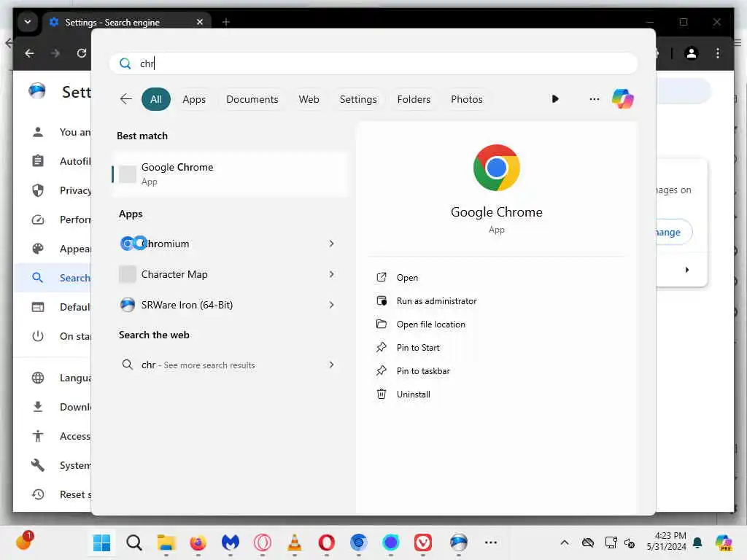The image size is (747, 560).
Task: Select Google Chrome best match result
Action: (x=230, y=174)
